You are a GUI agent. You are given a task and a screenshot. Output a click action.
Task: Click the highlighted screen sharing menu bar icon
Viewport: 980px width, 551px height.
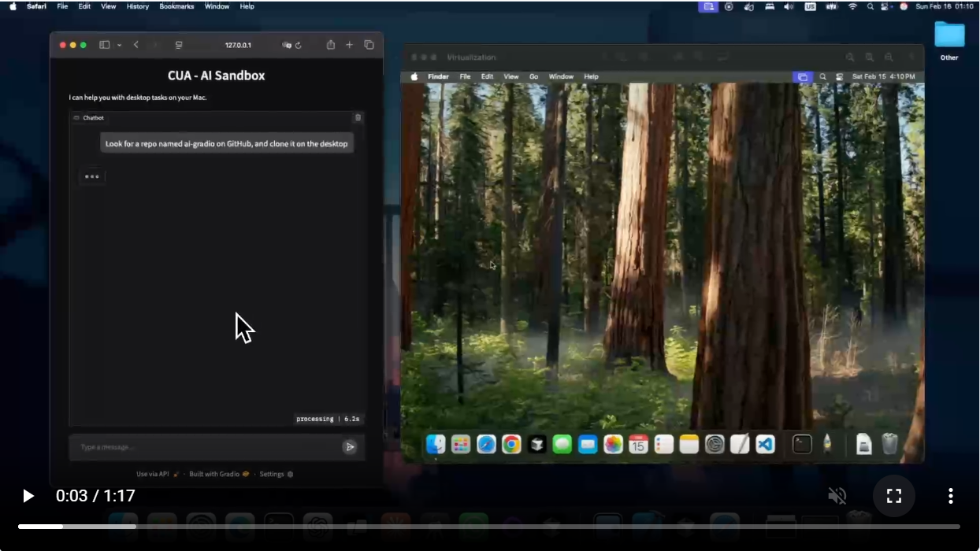[x=708, y=6]
